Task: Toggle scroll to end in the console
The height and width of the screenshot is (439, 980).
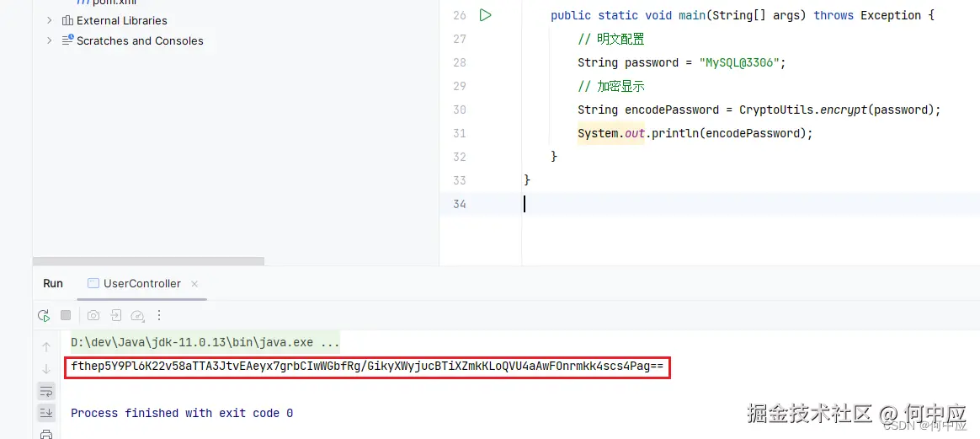Action: click(46, 413)
